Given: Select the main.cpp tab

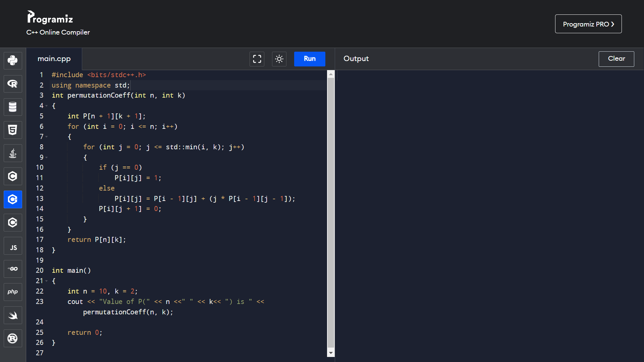Looking at the screenshot, I should point(54,59).
